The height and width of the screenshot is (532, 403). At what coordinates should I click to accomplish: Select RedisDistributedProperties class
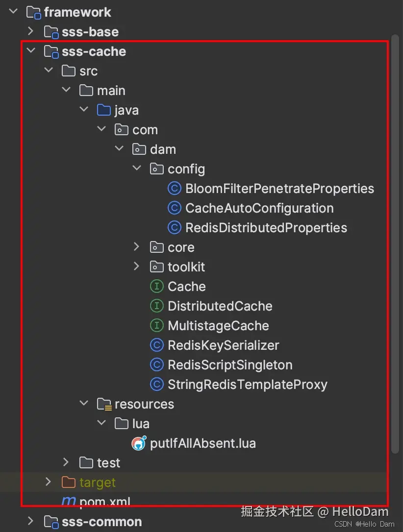[266, 228]
